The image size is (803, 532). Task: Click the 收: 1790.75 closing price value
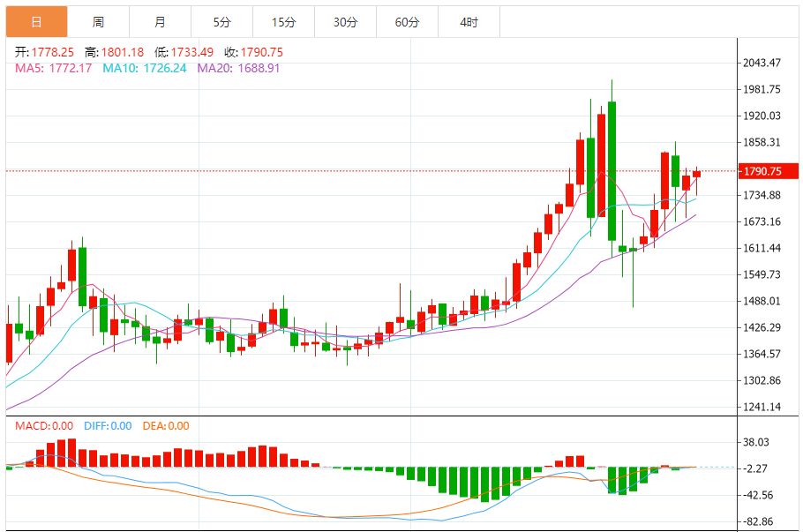tap(253, 52)
